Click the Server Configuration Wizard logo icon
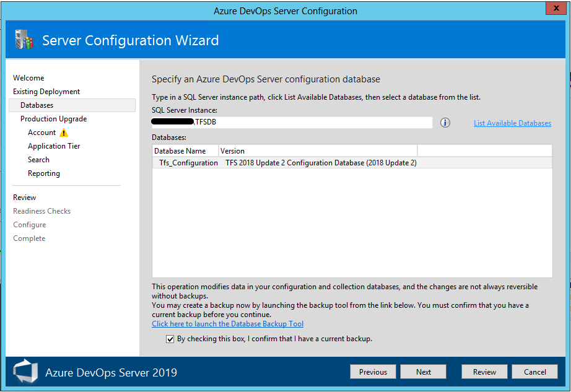This screenshot has width=571, height=392. click(x=24, y=40)
